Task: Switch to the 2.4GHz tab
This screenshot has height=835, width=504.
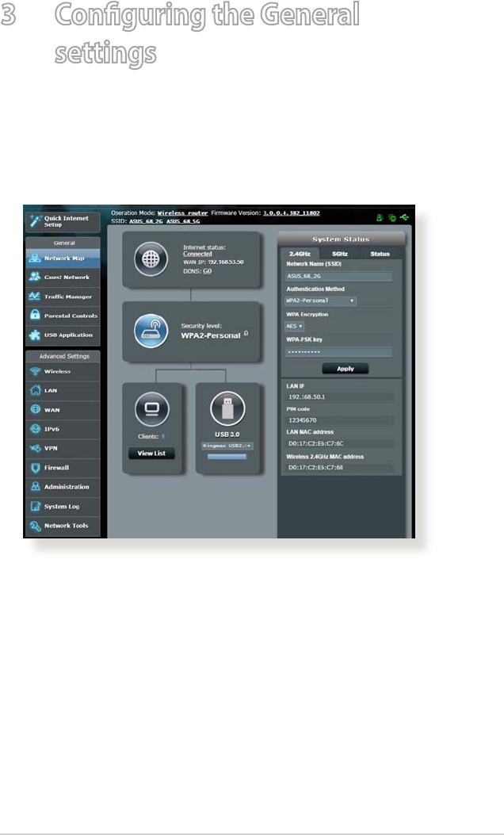Action: pos(300,254)
